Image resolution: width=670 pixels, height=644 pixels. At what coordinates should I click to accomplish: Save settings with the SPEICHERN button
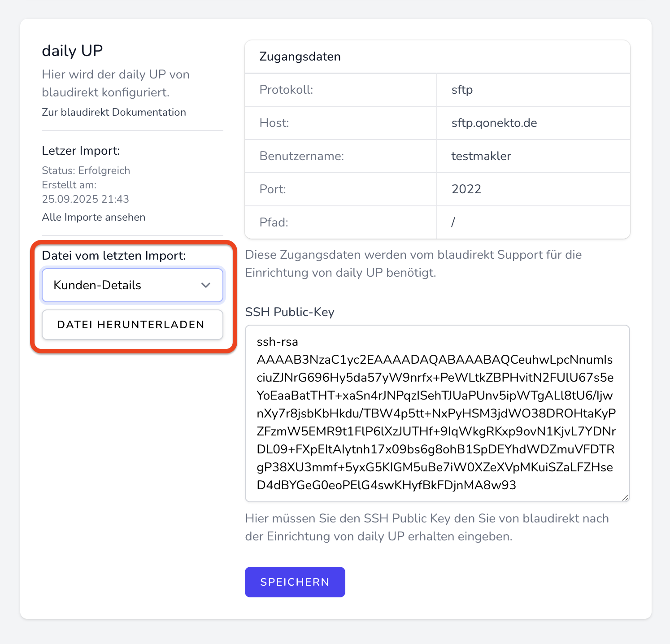(295, 582)
